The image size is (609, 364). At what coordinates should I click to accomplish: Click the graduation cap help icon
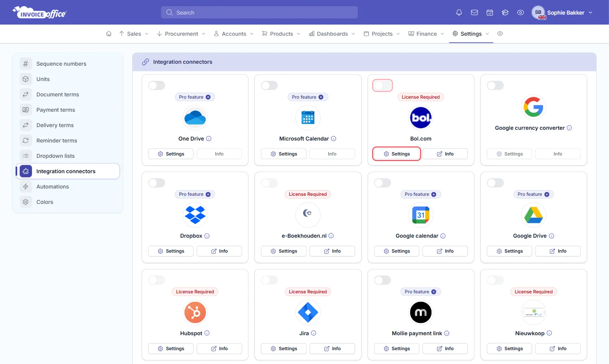pyautogui.click(x=505, y=13)
